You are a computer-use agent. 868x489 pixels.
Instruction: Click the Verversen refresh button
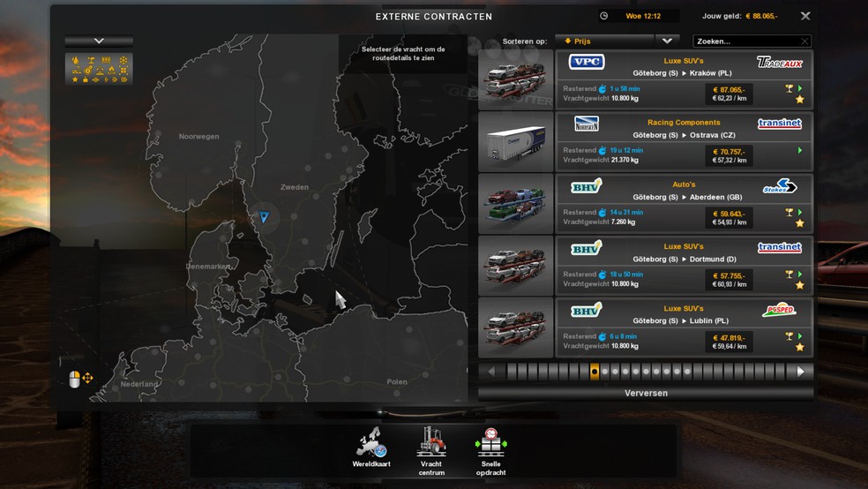click(x=646, y=393)
